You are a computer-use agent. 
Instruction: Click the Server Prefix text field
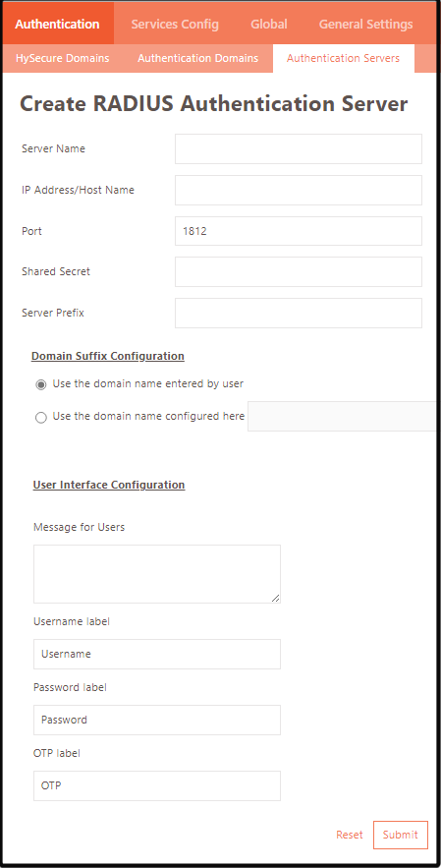tap(299, 313)
